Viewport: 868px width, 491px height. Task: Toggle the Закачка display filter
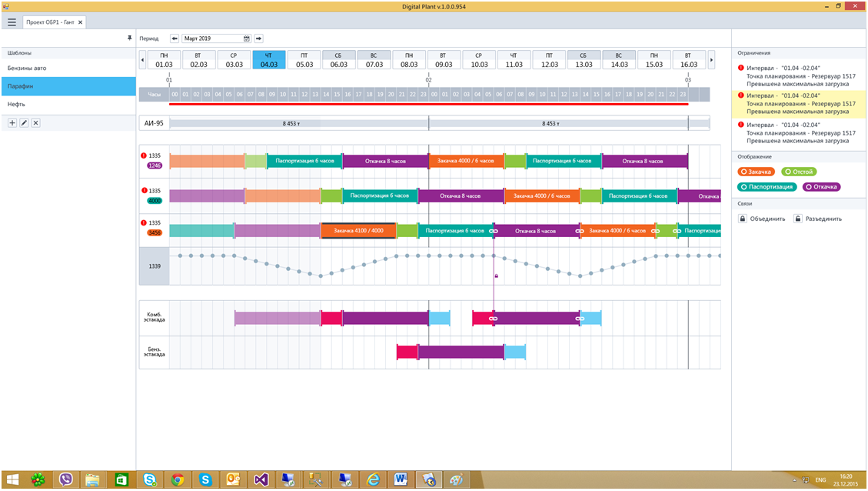click(x=757, y=172)
